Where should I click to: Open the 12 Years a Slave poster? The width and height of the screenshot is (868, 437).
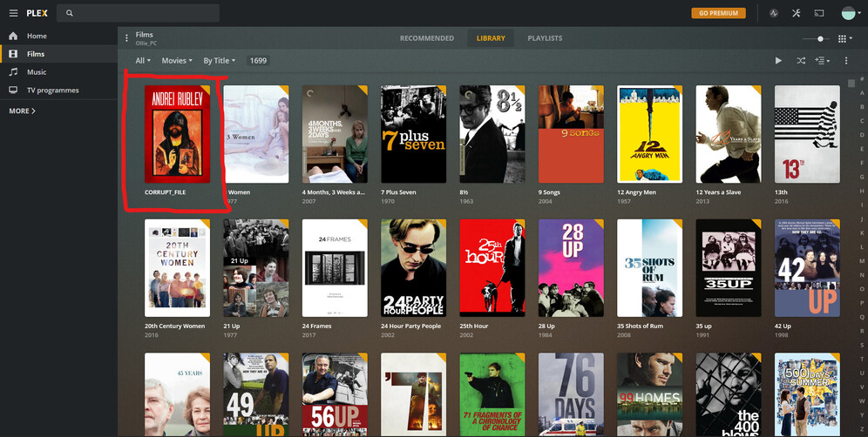729,134
